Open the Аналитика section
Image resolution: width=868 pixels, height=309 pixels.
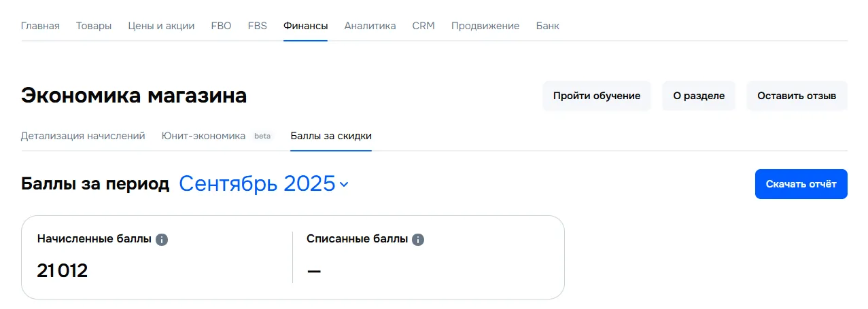(370, 26)
